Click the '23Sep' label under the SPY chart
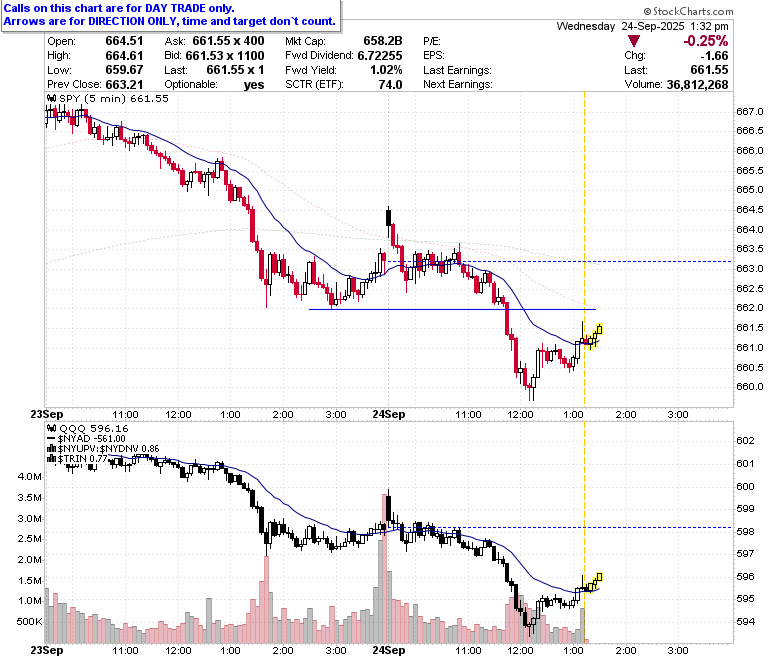 click(47, 414)
